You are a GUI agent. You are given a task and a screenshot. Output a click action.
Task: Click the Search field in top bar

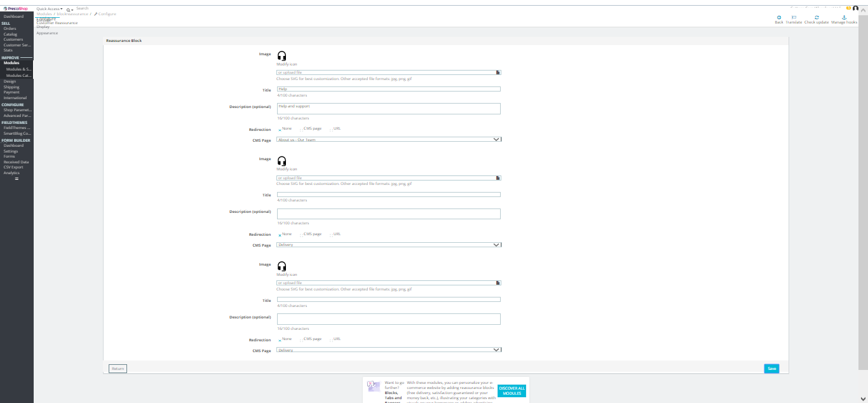83,8
